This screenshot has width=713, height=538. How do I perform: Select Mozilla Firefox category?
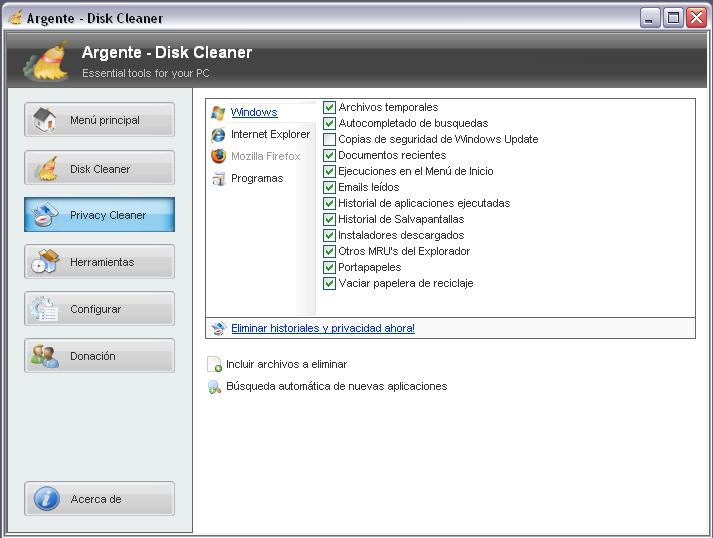[x=266, y=156]
